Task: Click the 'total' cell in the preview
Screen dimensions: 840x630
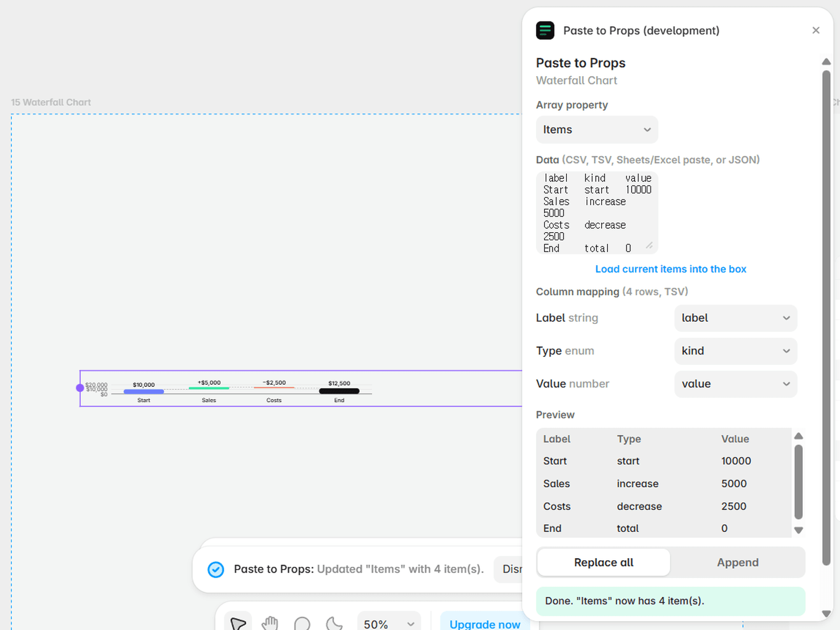Action: (x=627, y=529)
